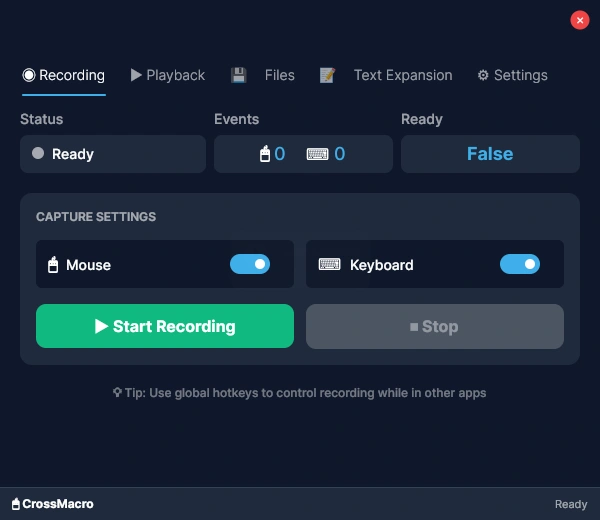The image size is (600, 520).
Task: Close the window with the red X
Action: [x=580, y=20]
